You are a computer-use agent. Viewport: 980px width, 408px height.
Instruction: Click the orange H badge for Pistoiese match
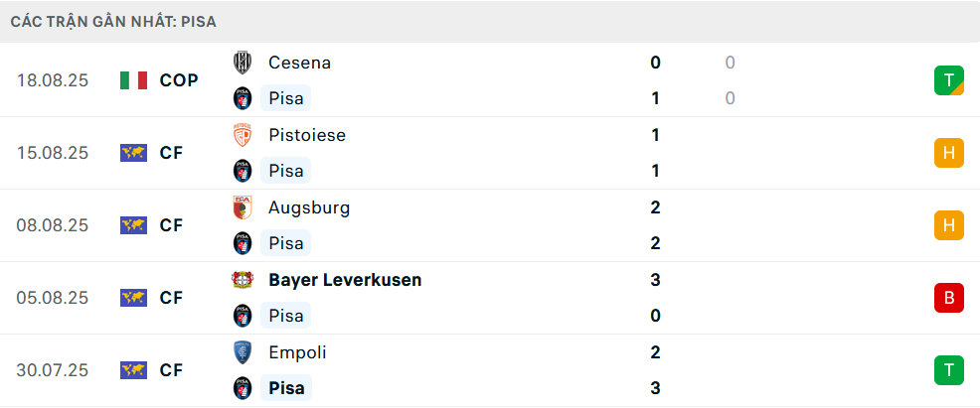948,153
